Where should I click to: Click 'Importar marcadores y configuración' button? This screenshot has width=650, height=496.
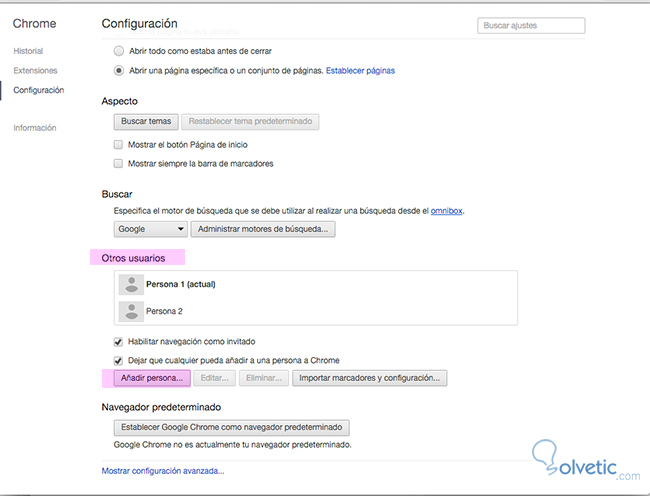click(369, 378)
